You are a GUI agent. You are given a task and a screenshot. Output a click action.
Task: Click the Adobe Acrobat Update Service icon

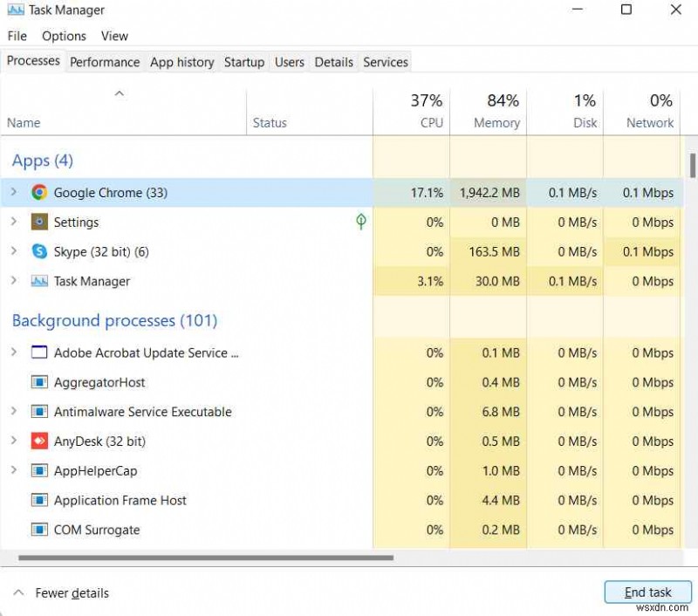pos(39,352)
